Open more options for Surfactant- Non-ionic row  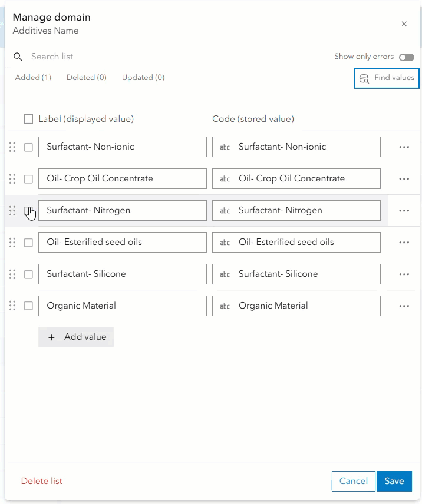tap(404, 147)
